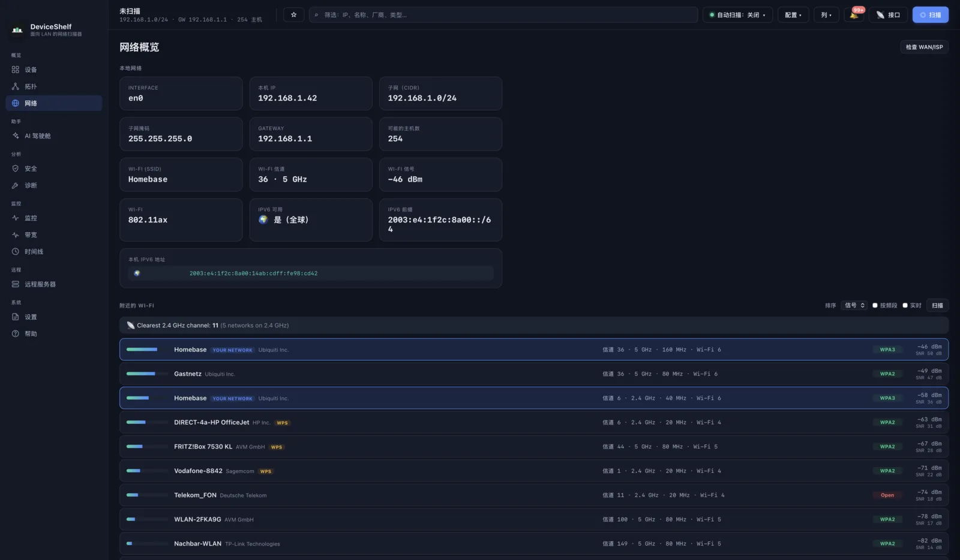
Task: Click the globe icon beside local IPv6 address
Action: click(x=137, y=273)
